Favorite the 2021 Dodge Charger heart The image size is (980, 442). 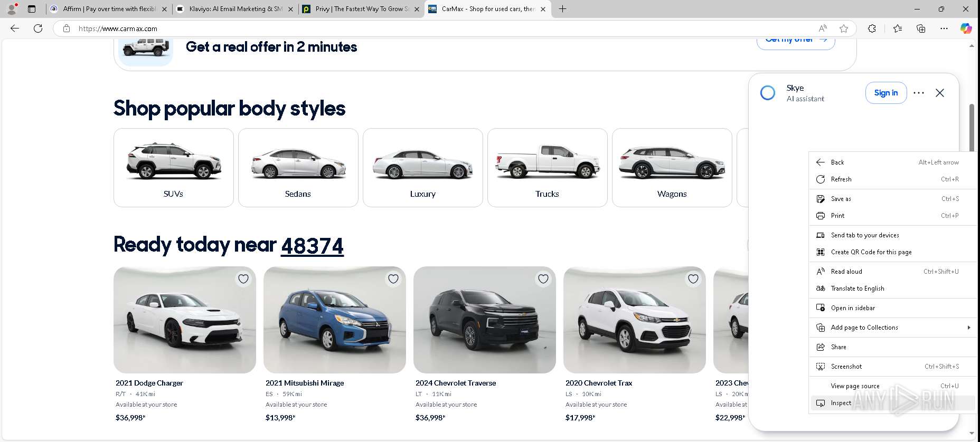243,279
